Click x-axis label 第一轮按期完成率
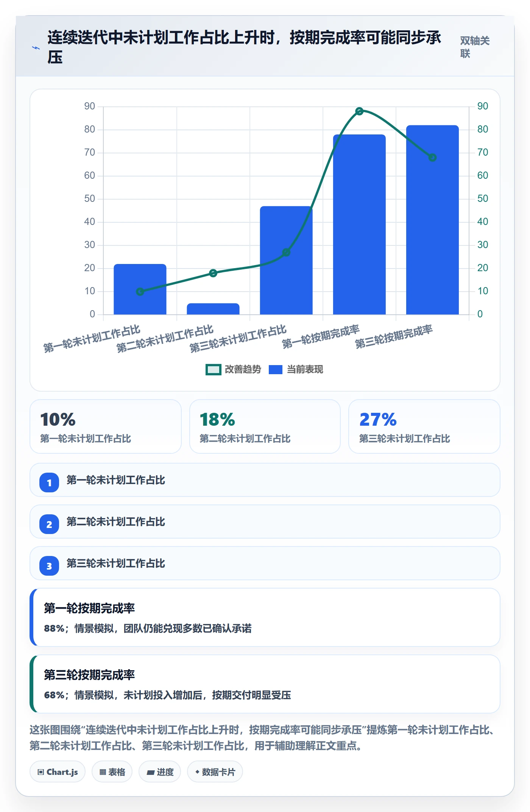This screenshot has width=530, height=812. [321, 337]
